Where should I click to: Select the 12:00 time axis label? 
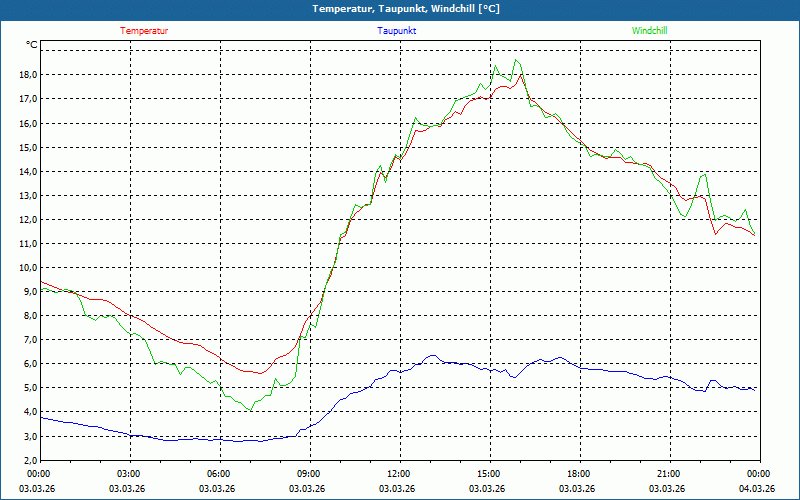coord(399,474)
